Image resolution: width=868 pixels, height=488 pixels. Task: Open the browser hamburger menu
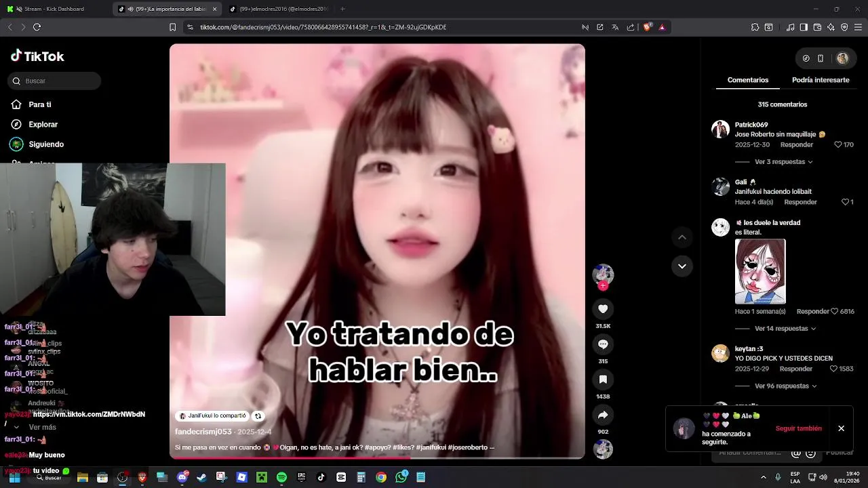(x=858, y=27)
